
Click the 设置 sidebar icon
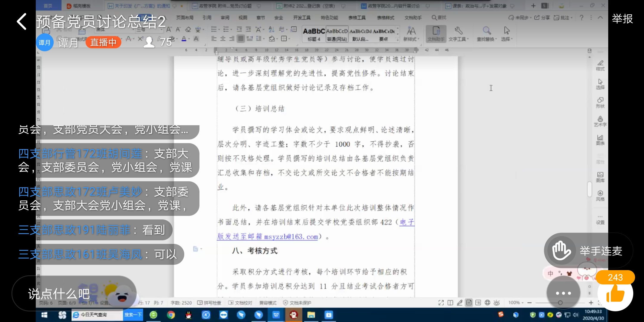tap(600, 219)
